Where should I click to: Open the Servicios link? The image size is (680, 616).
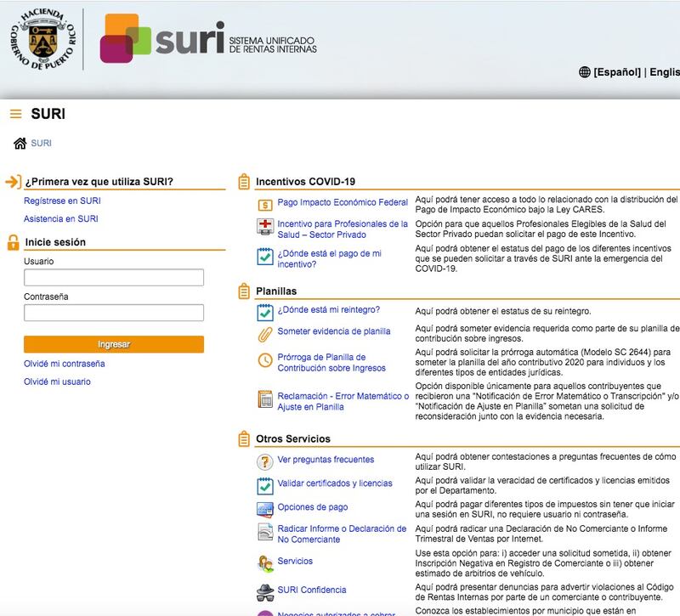(295, 561)
